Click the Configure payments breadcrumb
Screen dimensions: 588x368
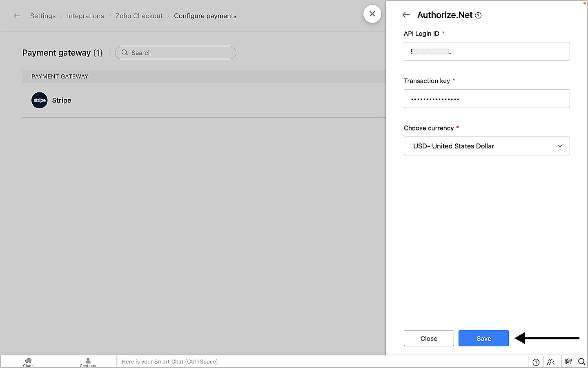[x=205, y=16]
